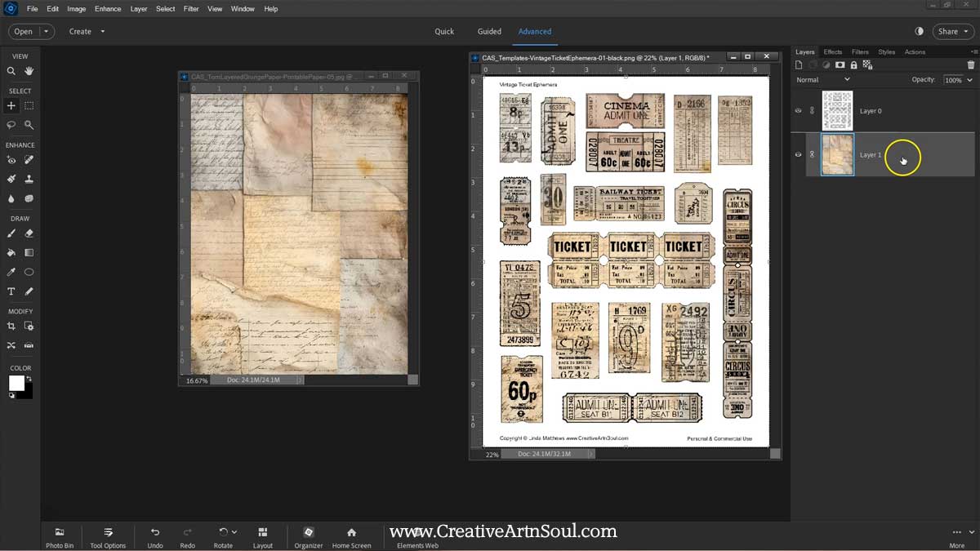Go to the Home Screen

tap(351, 537)
